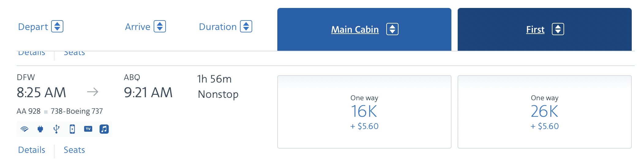Choose the 16K Main Cabin fare
This screenshot has width=644, height=162.
(364, 112)
